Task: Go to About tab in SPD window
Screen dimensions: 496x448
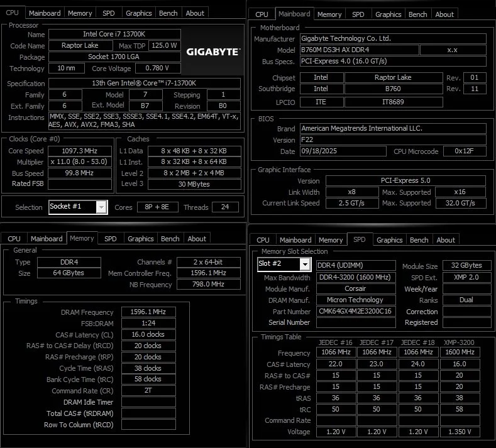Action: pyautogui.click(x=446, y=240)
